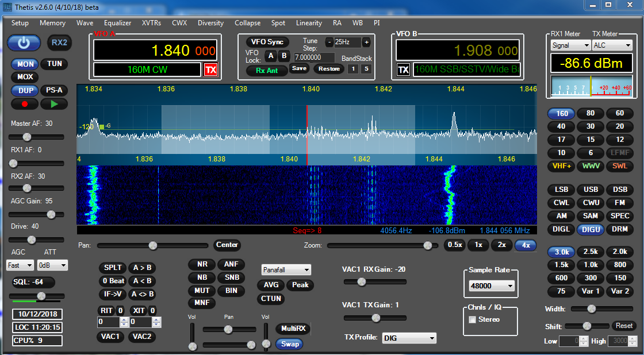Start recording with the red record icon
644x355 pixels.
click(24, 103)
